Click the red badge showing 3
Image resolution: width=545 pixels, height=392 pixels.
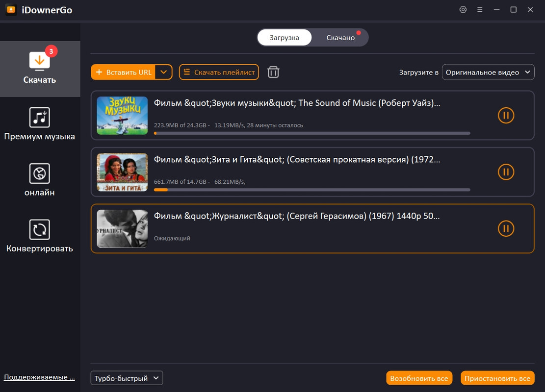[51, 51]
